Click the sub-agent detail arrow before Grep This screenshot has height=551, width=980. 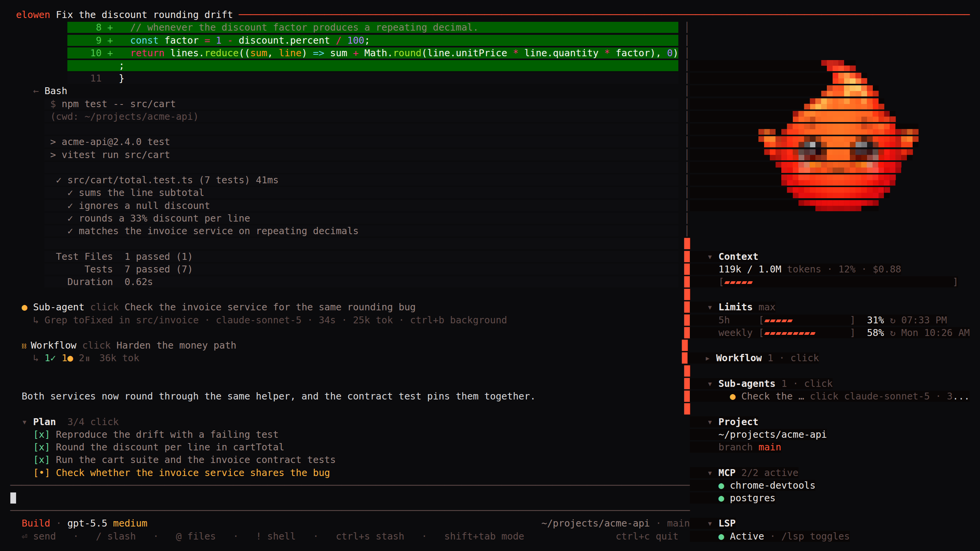click(x=36, y=320)
